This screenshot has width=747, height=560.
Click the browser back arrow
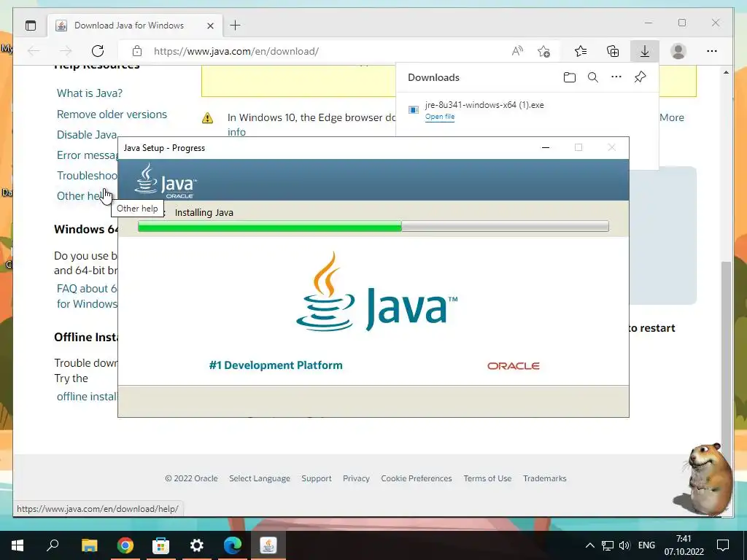coord(34,51)
